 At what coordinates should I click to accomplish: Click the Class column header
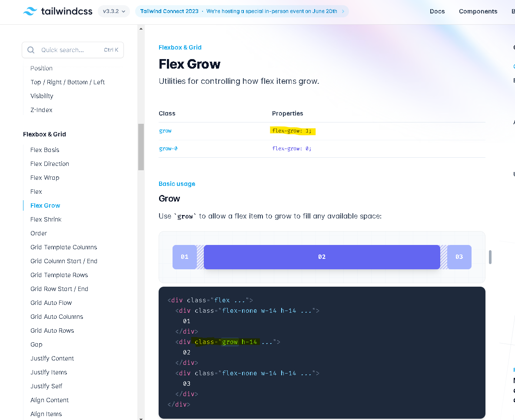point(167,113)
